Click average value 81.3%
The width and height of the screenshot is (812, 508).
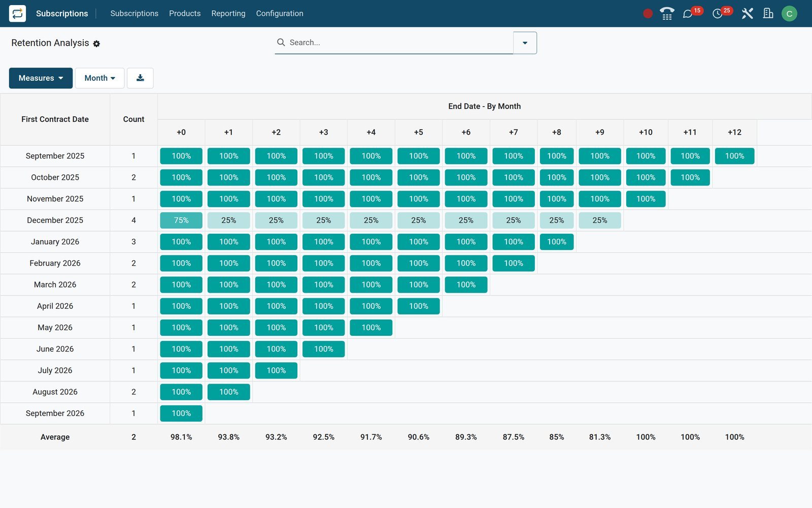point(600,437)
